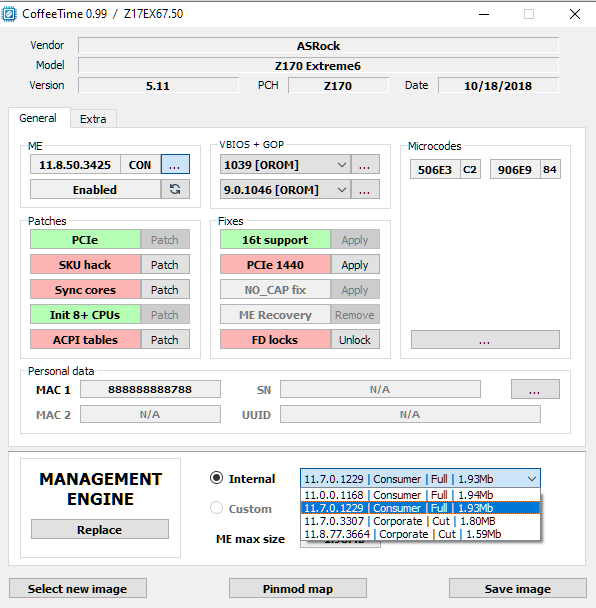This screenshot has height=608, width=596.
Task: Click the PCIe 1440 status label
Action: (275, 264)
